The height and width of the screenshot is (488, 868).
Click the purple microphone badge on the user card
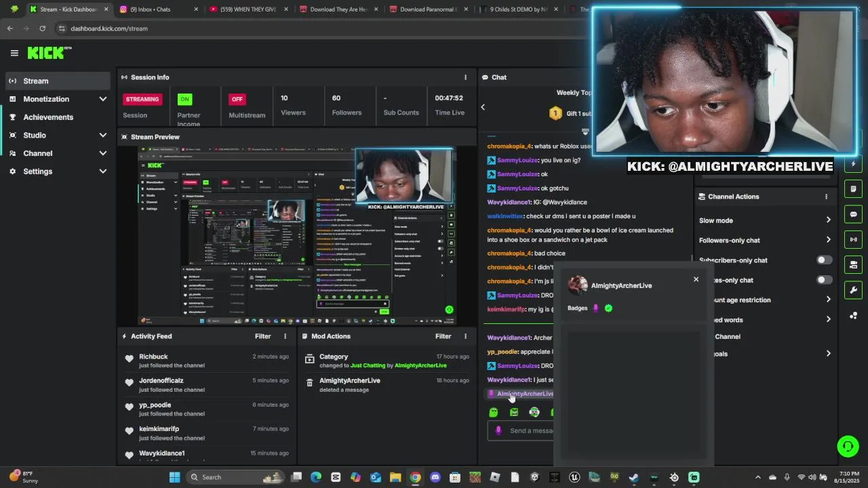coord(595,308)
